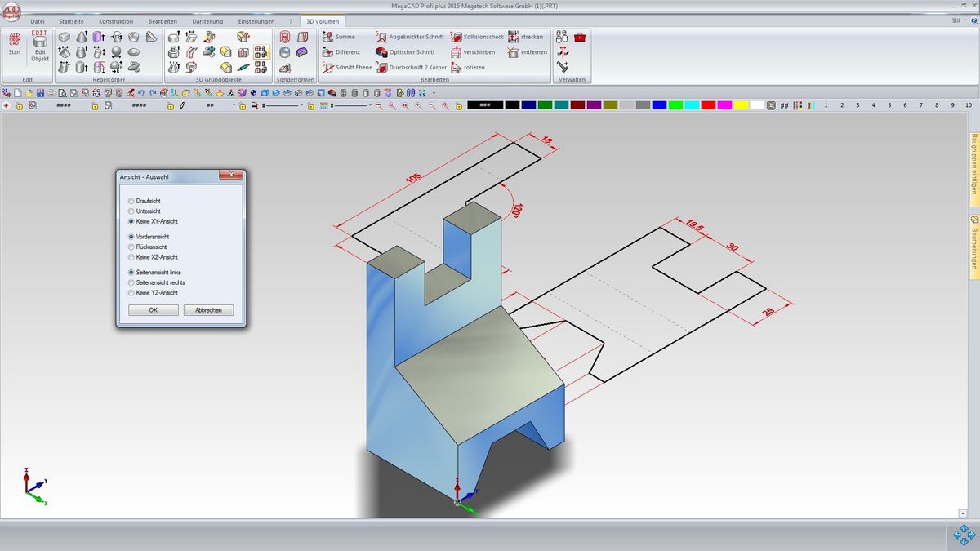Expand the Baugruppen einfügen side panel
The width and height of the screenshot is (980, 551).
click(974, 168)
